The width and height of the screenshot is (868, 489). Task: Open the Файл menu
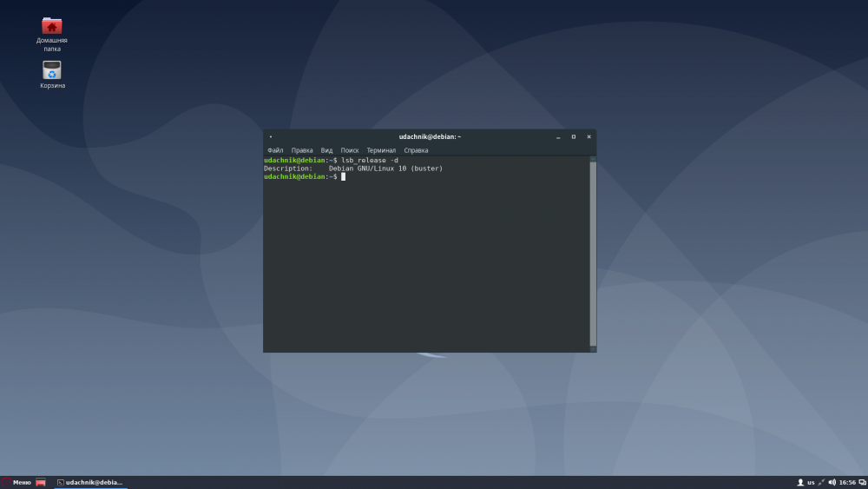[x=275, y=150]
